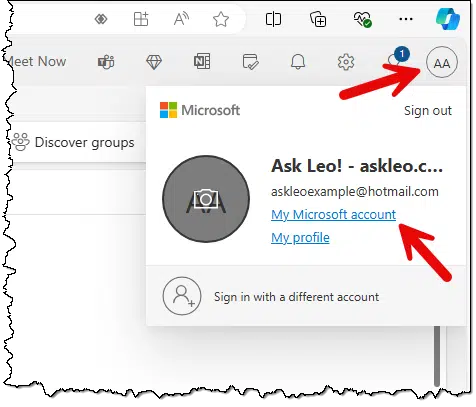476x407 pixels.
Task: Send to OneNote icon
Action: (202, 62)
